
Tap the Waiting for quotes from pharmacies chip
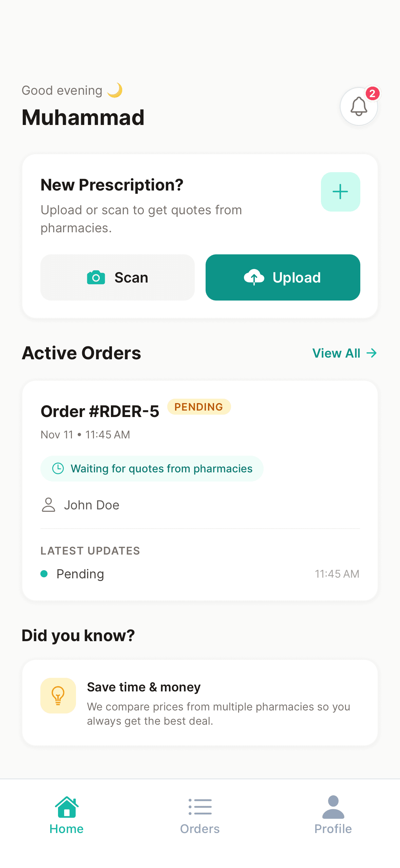pyautogui.click(x=152, y=468)
